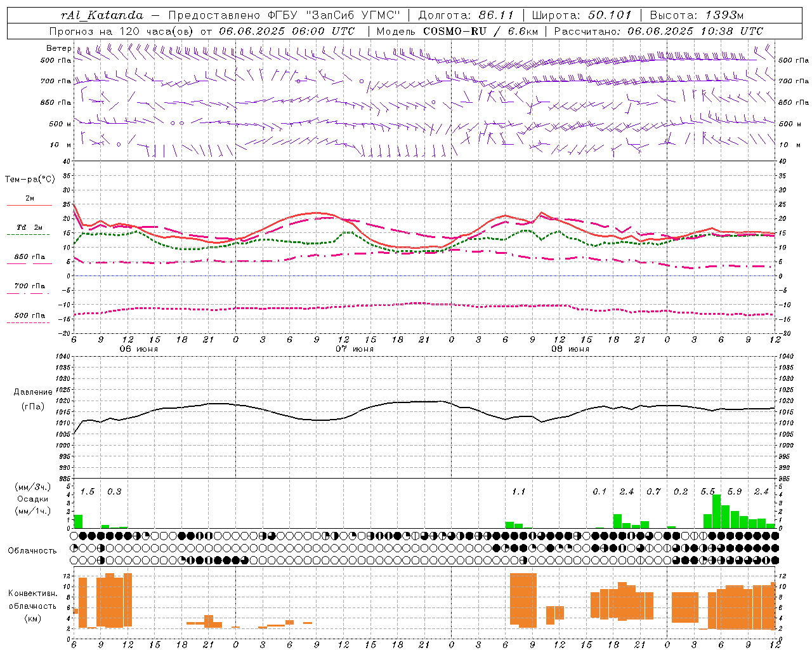The height and width of the screenshot is (650, 812).
Task: Click the Высота: 1393м value
Action: click(x=697, y=15)
